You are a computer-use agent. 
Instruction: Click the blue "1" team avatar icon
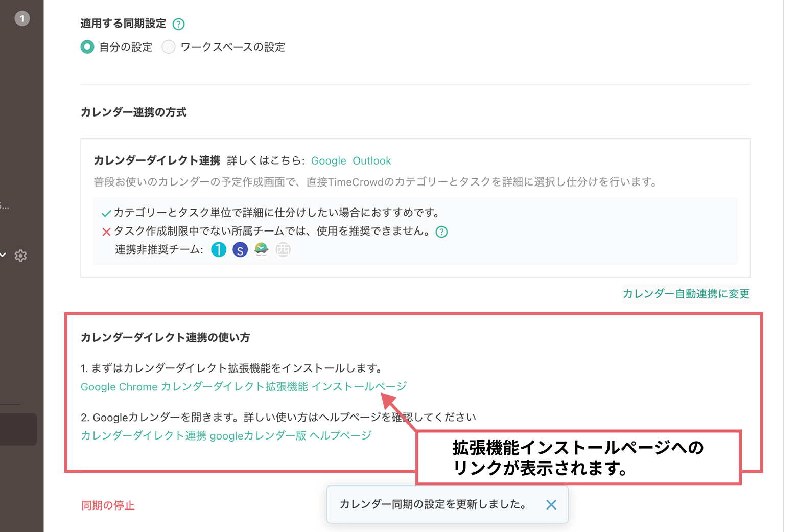(x=219, y=249)
